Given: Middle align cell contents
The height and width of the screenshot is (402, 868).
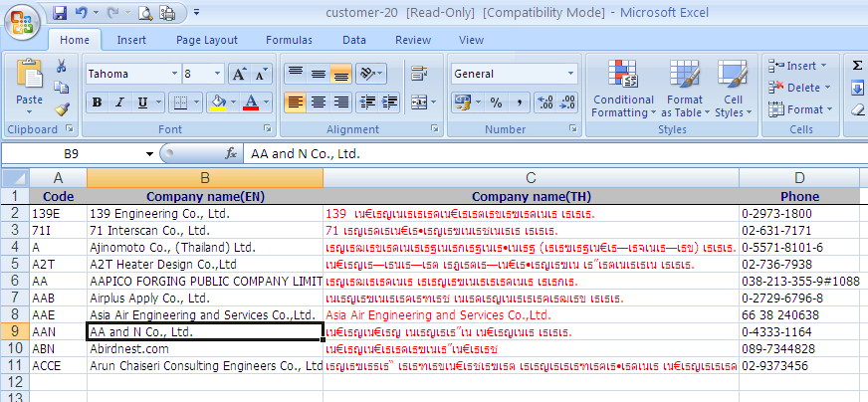Looking at the screenshot, I should tap(318, 74).
